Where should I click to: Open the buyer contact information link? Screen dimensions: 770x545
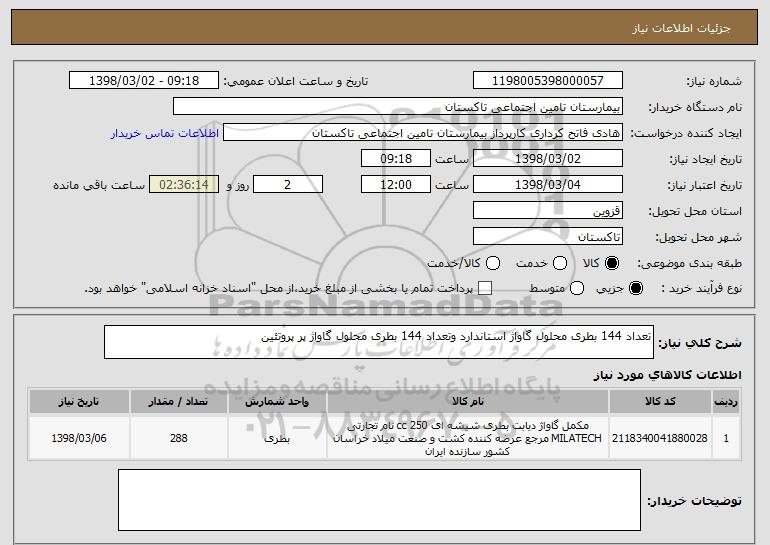(x=165, y=134)
